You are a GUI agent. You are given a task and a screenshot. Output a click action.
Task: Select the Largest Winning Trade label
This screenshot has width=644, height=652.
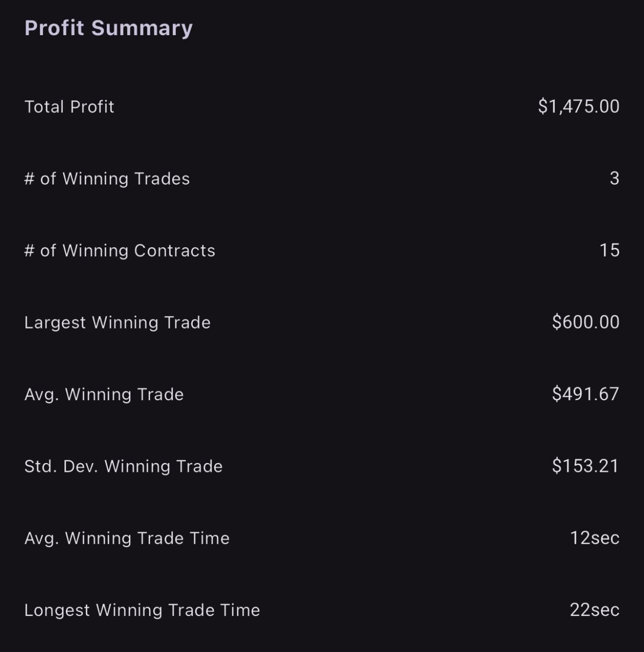click(118, 323)
